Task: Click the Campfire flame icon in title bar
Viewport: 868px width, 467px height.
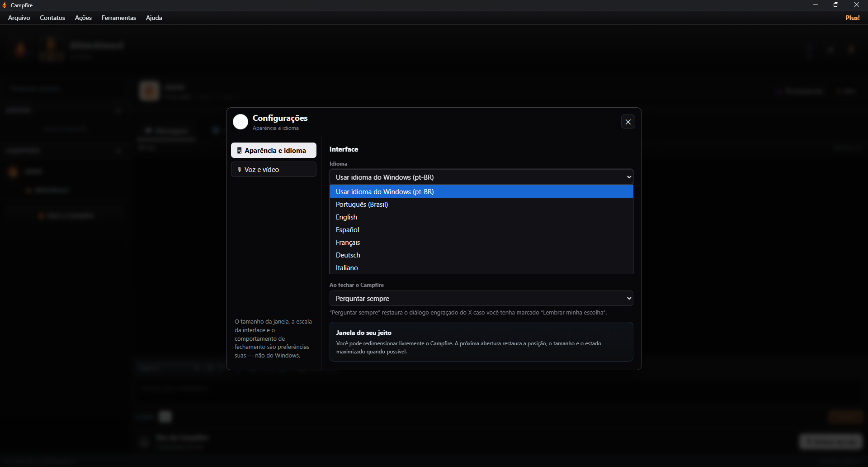Action: coord(5,5)
